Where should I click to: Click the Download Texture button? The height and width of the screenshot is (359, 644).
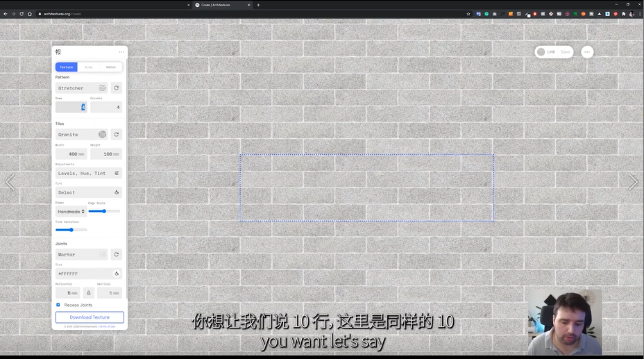click(90, 317)
